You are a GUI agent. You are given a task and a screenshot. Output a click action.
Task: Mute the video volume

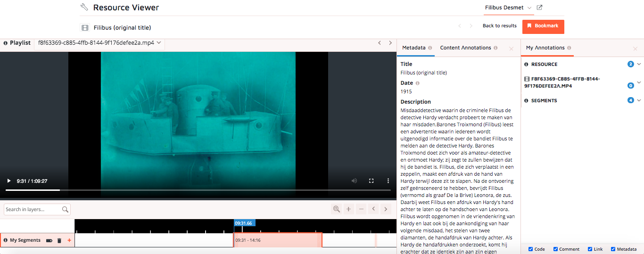point(354,181)
